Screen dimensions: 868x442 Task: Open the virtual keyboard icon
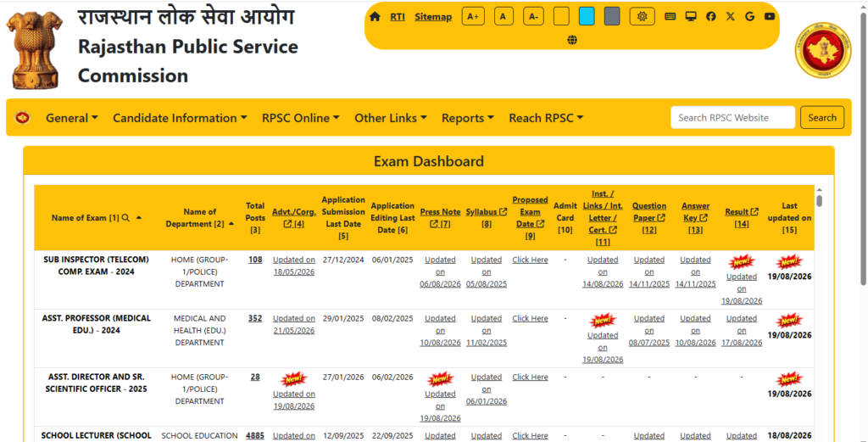pyautogui.click(x=670, y=17)
